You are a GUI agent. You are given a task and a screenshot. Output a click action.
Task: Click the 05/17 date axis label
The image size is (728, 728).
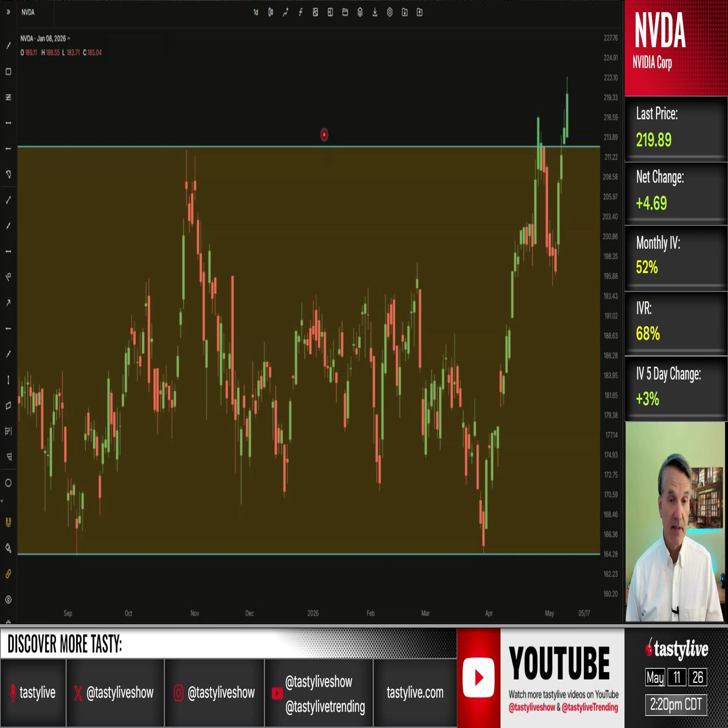click(x=584, y=613)
